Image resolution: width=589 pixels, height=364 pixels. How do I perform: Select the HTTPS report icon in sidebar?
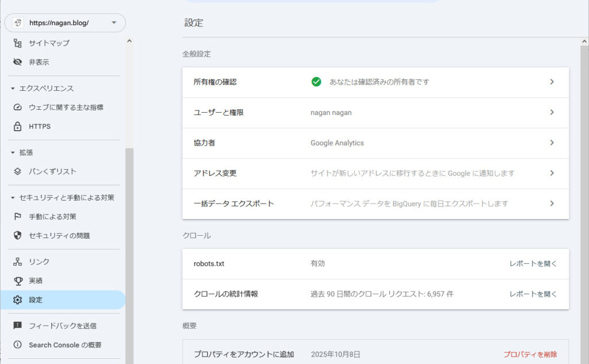click(x=18, y=126)
